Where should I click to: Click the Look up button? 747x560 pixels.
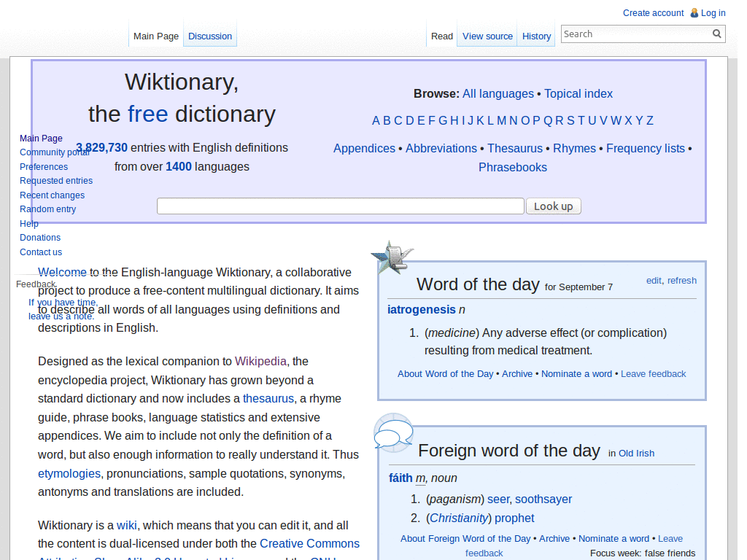tap(553, 206)
